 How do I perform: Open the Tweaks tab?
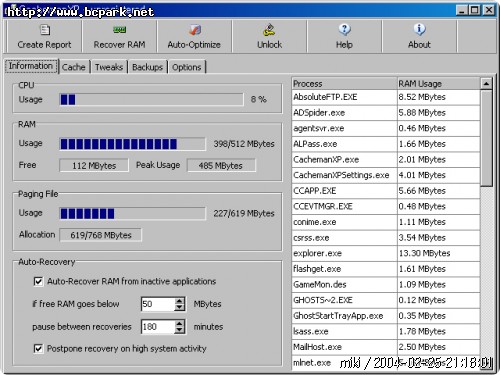(x=109, y=67)
